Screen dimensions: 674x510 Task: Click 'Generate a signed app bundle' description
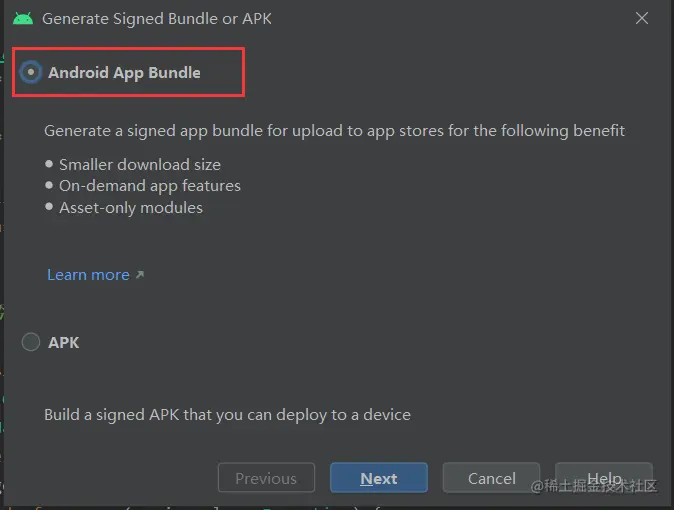coord(334,131)
